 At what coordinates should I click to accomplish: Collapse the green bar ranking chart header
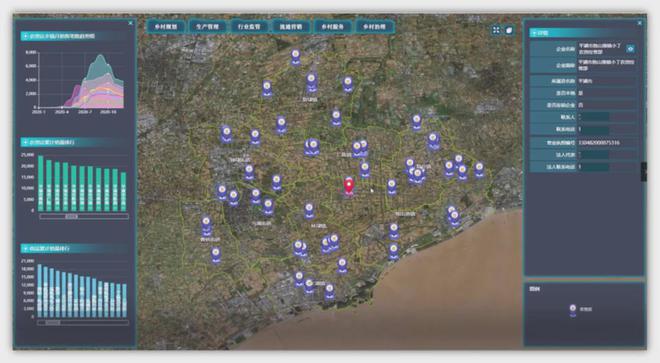[26, 142]
